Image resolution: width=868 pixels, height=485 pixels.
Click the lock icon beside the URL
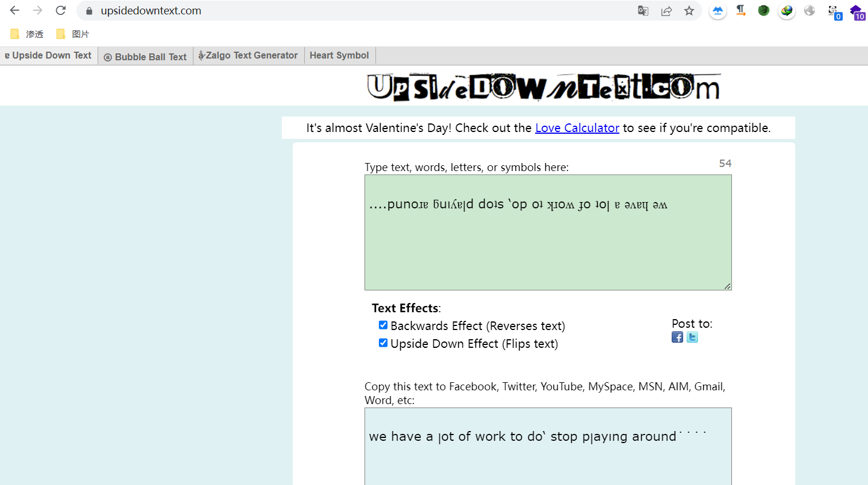[89, 11]
